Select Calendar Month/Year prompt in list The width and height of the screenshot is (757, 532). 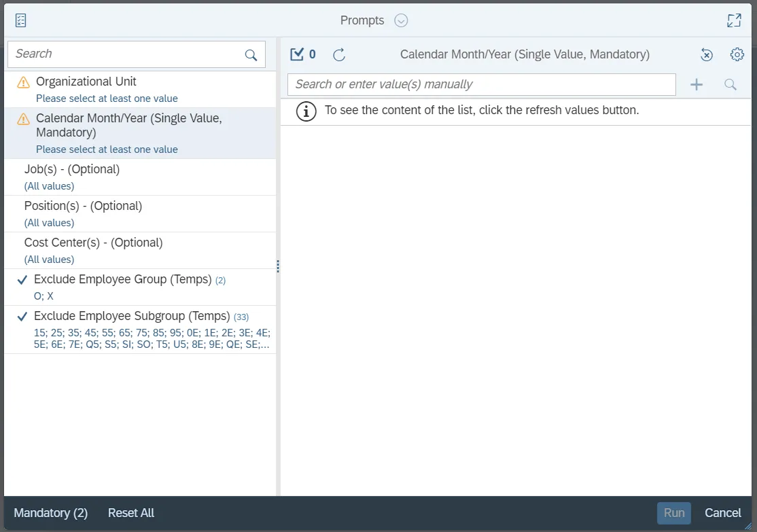point(129,125)
